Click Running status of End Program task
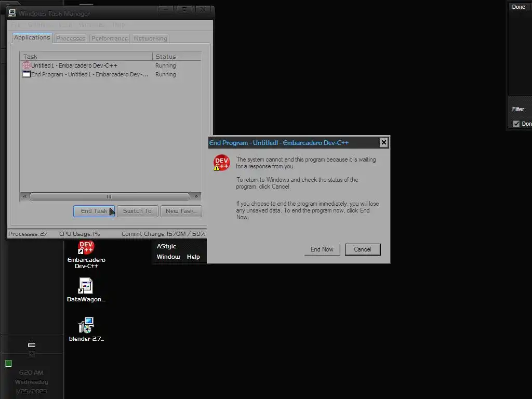The height and width of the screenshot is (399, 532). (166, 74)
